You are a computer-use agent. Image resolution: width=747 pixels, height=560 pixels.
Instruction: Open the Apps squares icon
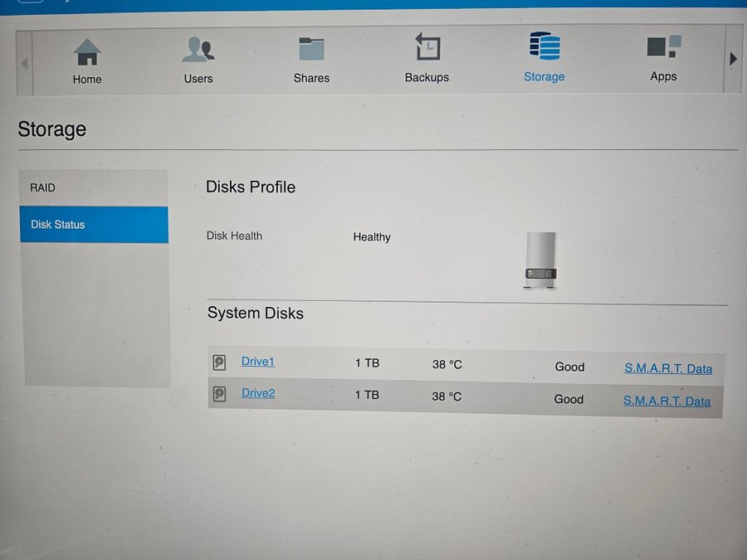[663, 46]
